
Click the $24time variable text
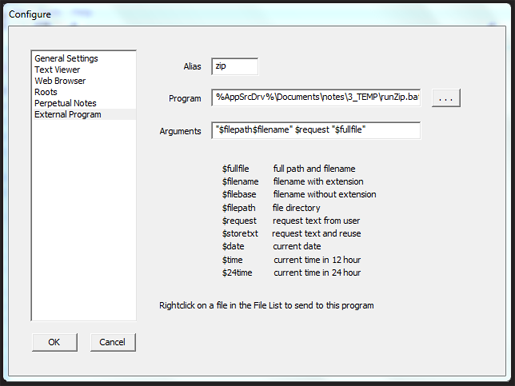tap(237, 273)
